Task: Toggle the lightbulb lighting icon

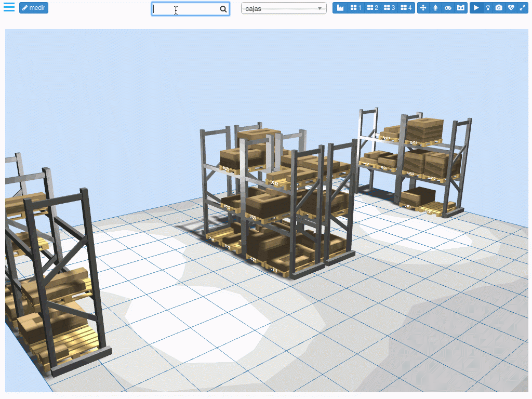Action: coord(487,7)
